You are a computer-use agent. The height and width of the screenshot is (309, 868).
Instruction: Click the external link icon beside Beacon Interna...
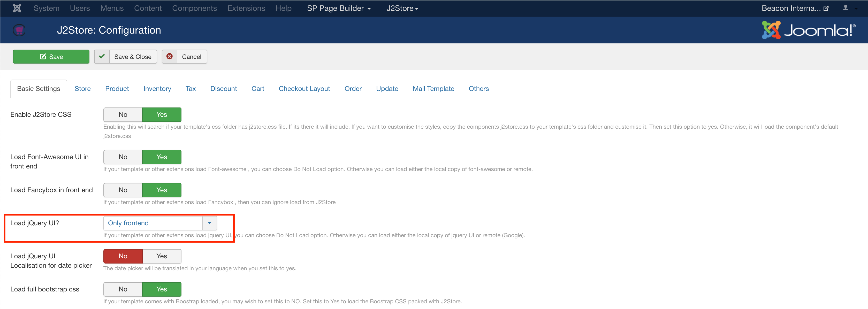pyautogui.click(x=827, y=8)
